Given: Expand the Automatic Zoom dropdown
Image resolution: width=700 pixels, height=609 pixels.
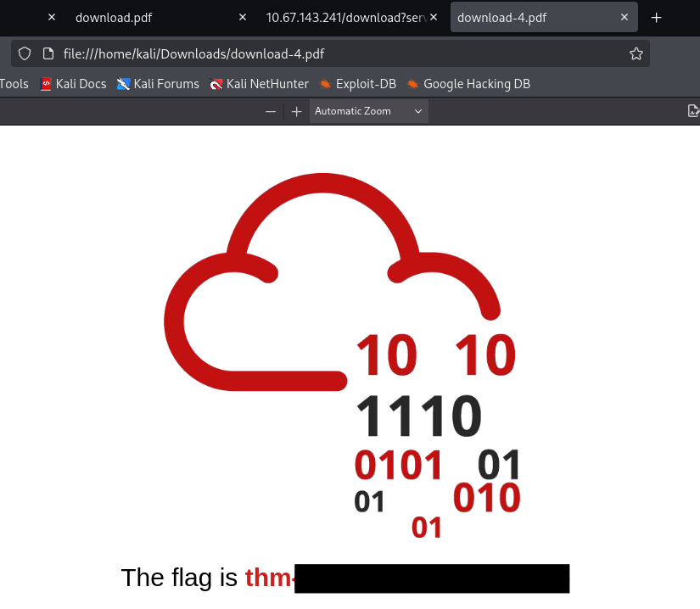Looking at the screenshot, I should (368, 111).
